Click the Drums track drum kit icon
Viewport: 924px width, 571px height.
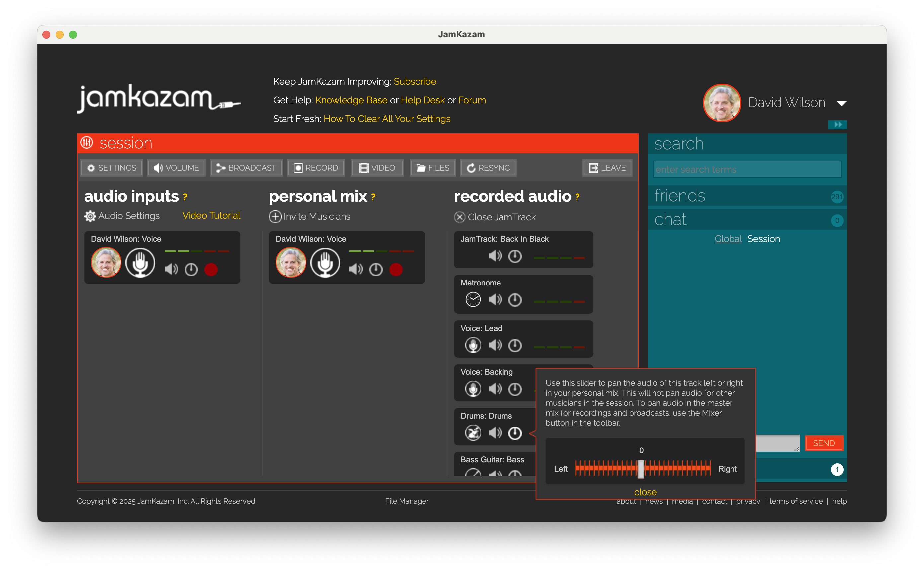473,433
